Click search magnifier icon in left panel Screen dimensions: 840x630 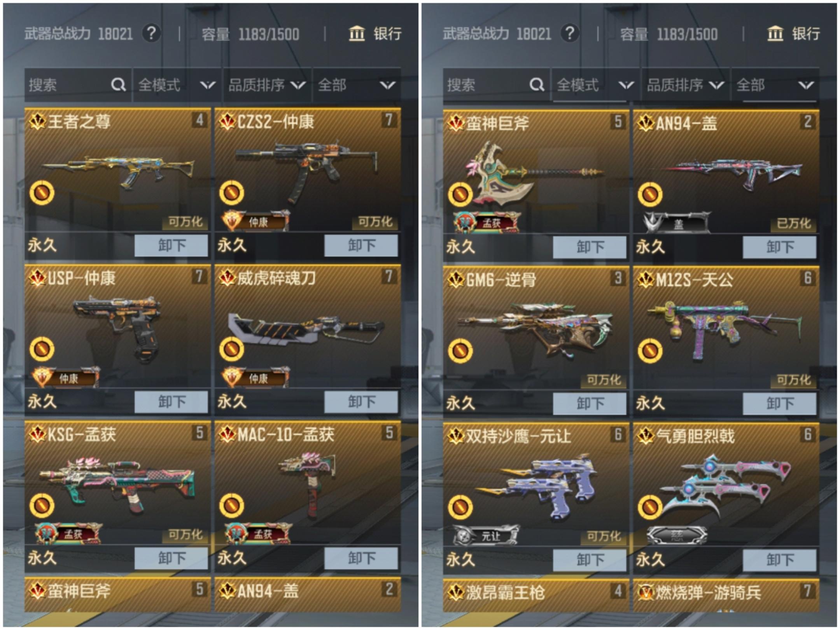118,84
